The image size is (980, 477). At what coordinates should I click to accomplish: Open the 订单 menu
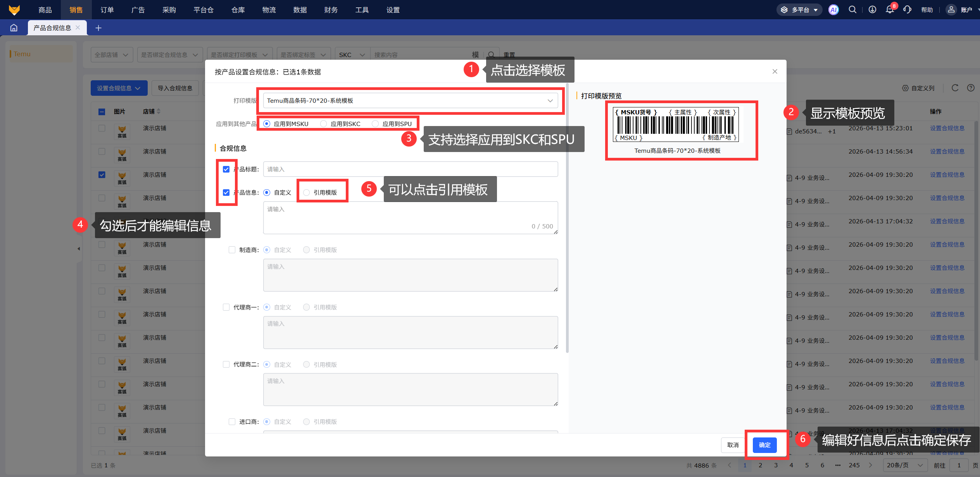pos(107,10)
